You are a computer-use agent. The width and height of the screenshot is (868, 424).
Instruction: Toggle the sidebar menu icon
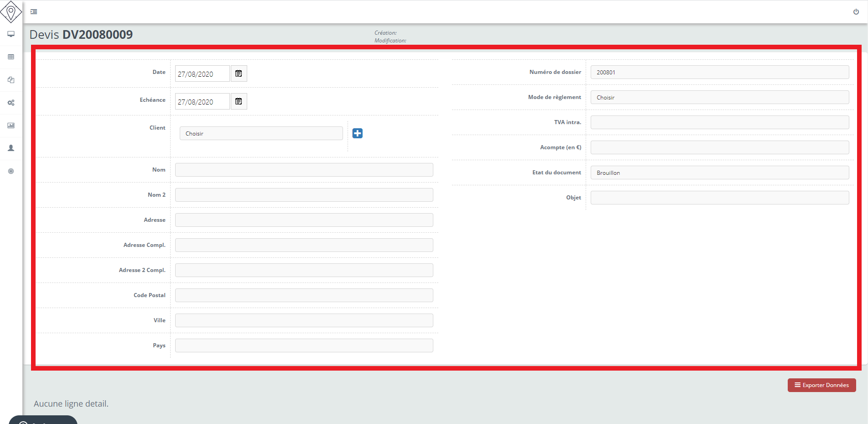click(x=34, y=12)
